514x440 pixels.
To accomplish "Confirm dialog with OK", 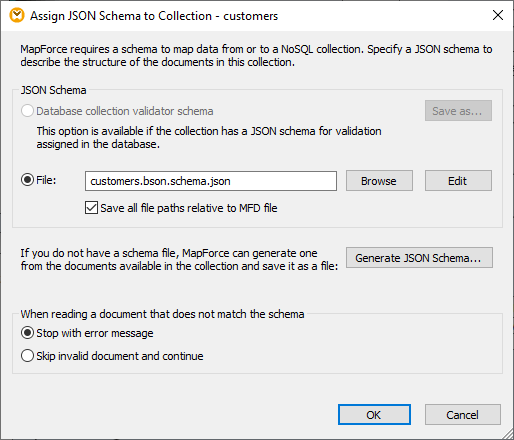I will 374,415.
